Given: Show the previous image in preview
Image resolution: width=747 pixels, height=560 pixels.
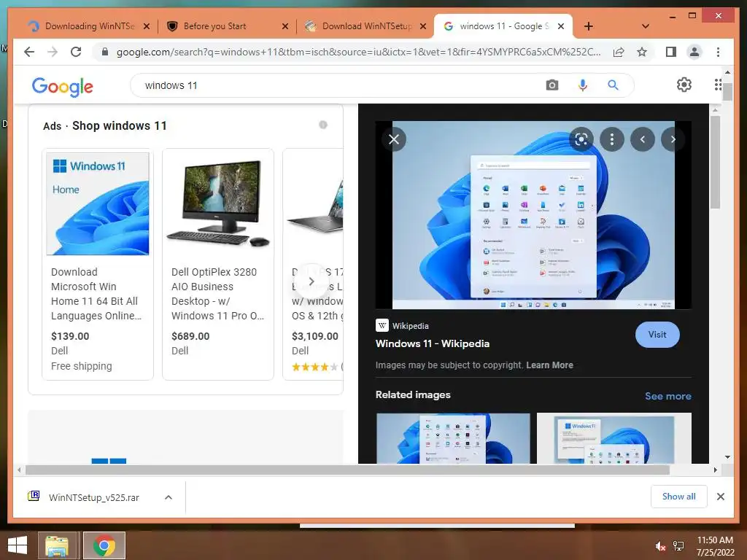Looking at the screenshot, I should (642, 139).
